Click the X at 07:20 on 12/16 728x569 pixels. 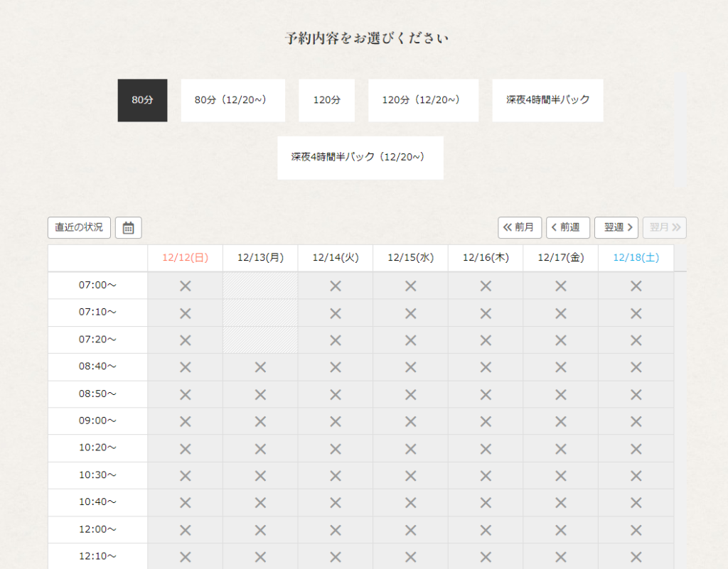pyautogui.click(x=486, y=340)
